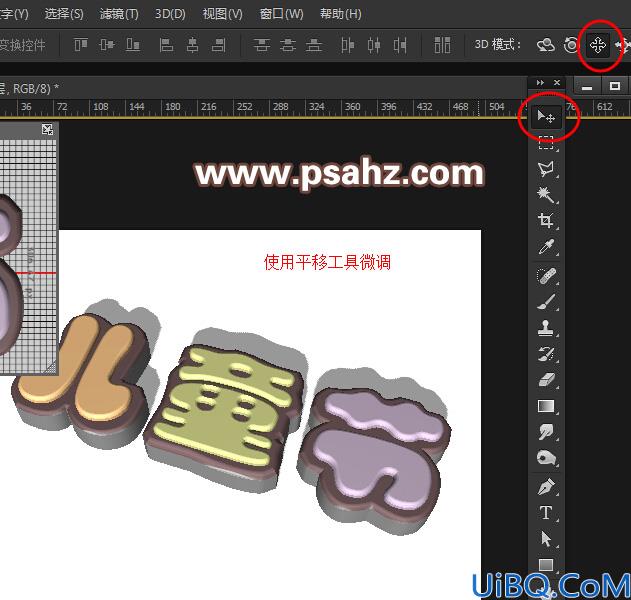Click Auto-Align Layers icon

click(442, 45)
